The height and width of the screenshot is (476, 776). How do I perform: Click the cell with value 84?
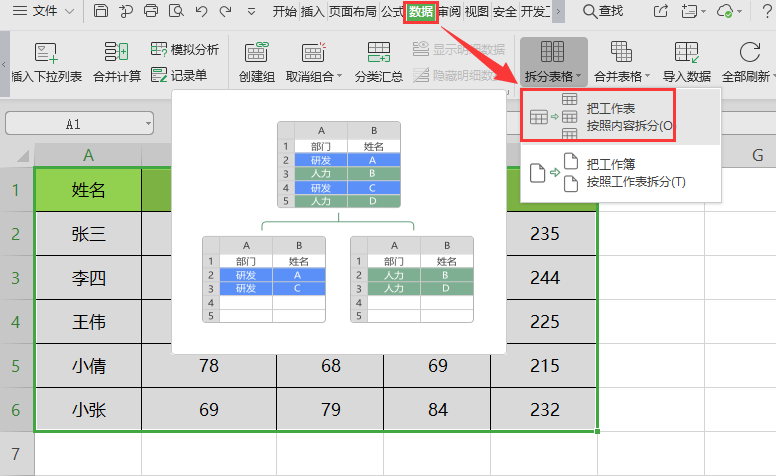[x=437, y=410]
